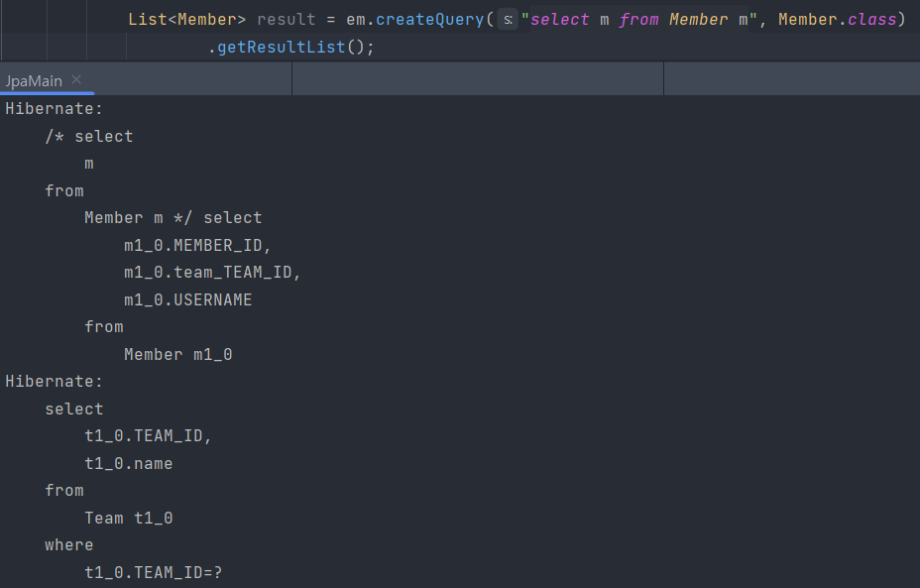The width and height of the screenshot is (920, 588).
Task: Click the second 'Hibernate:' console line
Action: [54, 382]
